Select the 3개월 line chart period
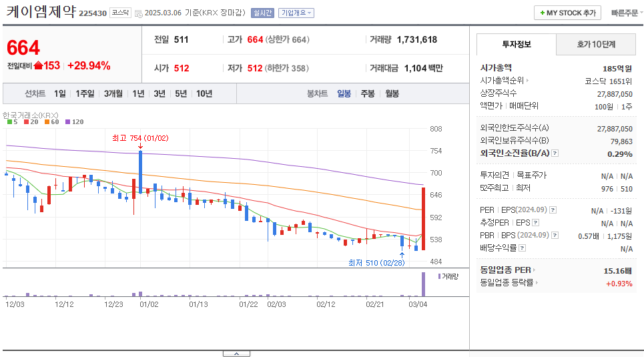 coord(113,93)
